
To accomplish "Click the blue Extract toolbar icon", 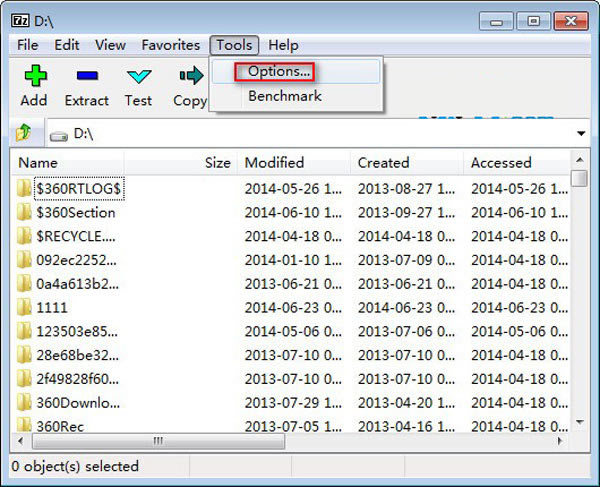I will pyautogui.click(x=86, y=76).
